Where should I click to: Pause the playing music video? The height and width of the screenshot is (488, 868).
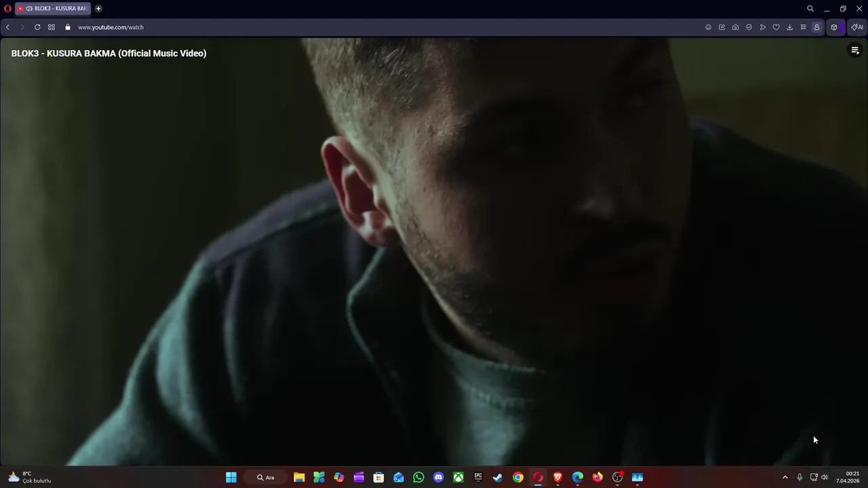coord(434,251)
